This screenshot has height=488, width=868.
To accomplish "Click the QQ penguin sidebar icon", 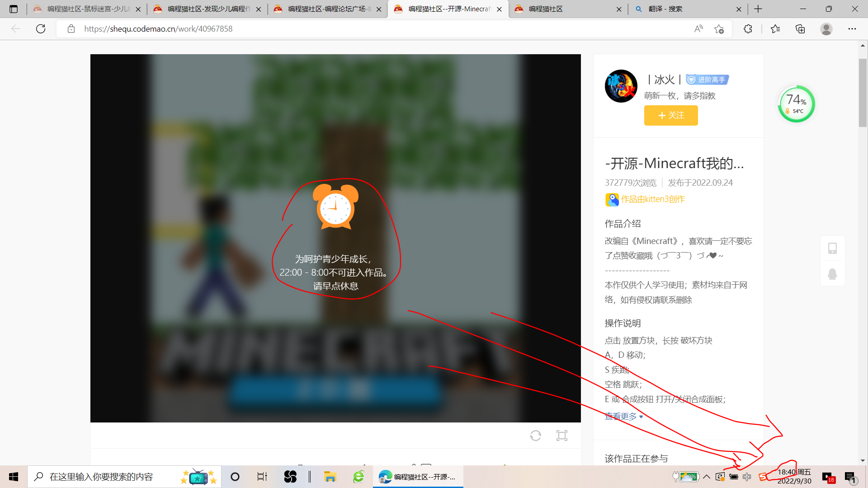I will click(832, 274).
